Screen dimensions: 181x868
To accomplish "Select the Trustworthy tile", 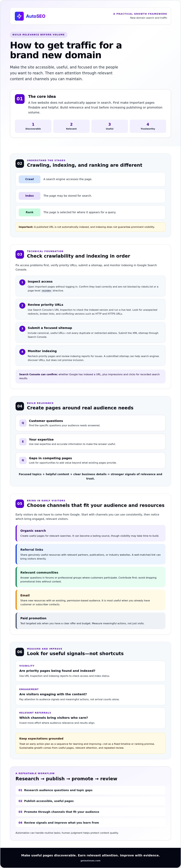I will pyautogui.click(x=148, y=126).
